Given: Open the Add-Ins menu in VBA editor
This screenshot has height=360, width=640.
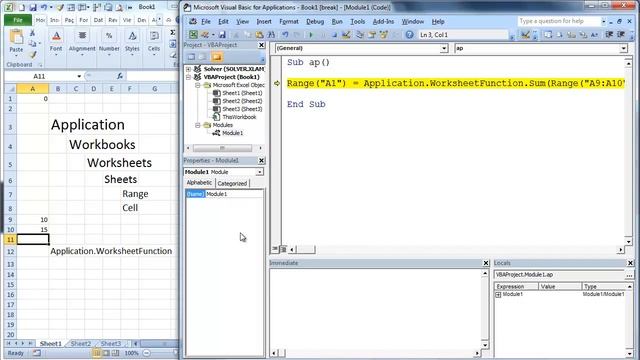Looking at the screenshot, I should click(x=383, y=21).
